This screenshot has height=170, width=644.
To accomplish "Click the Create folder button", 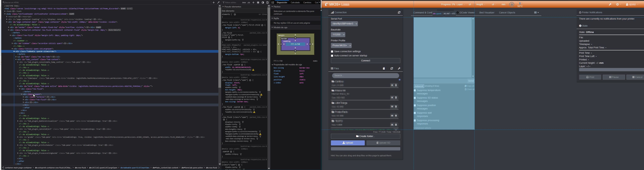I will (365, 136).
